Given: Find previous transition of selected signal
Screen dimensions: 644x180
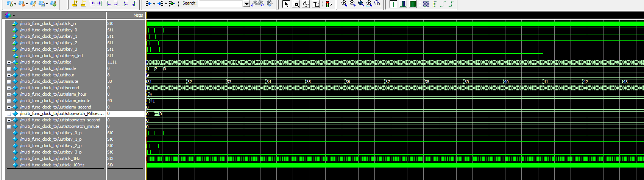Looking at the screenshot, I should click(x=92, y=3).
